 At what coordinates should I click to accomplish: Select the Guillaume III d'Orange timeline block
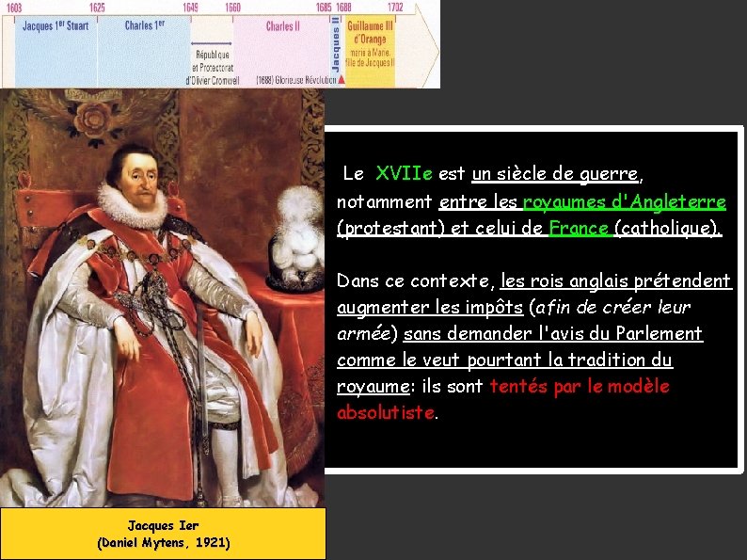[370, 52]
